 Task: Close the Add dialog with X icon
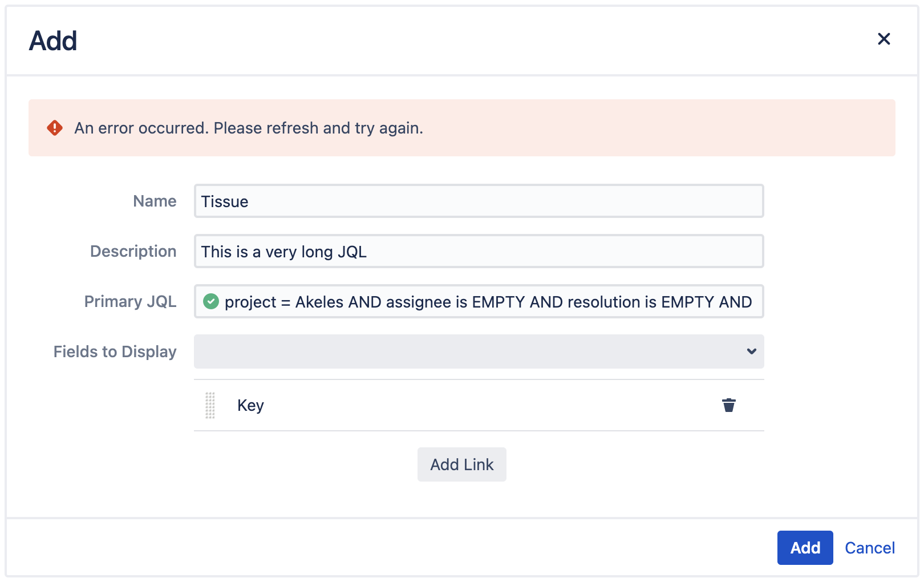[884, 39]
